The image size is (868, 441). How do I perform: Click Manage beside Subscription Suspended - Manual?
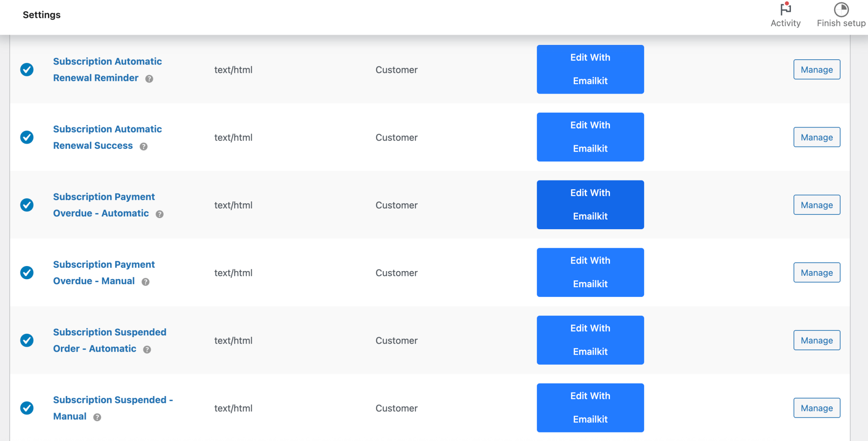pos(816,408)
